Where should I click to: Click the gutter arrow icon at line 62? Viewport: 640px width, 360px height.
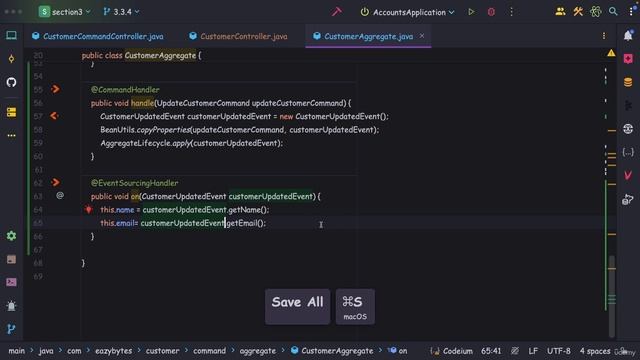56,182
